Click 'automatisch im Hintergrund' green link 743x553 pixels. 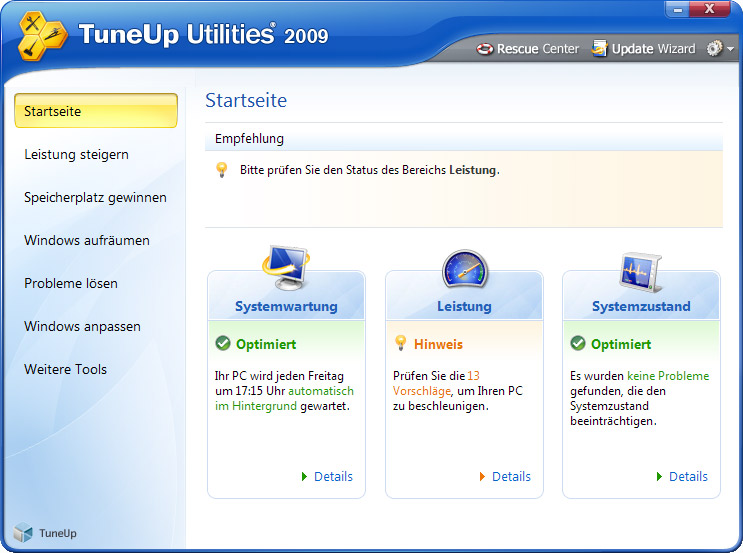click(284, 399)
